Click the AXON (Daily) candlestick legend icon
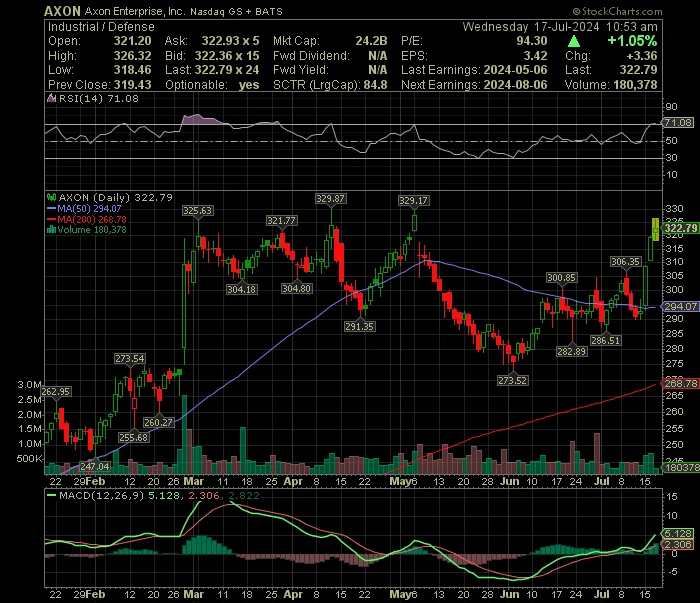700x603 pixels. tap(52, 197)
